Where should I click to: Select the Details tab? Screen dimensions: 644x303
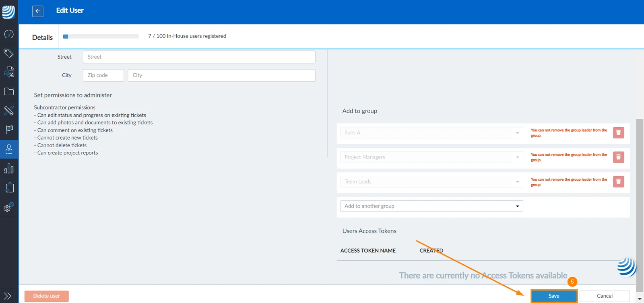pyautogui.click(x=42, y=37)
